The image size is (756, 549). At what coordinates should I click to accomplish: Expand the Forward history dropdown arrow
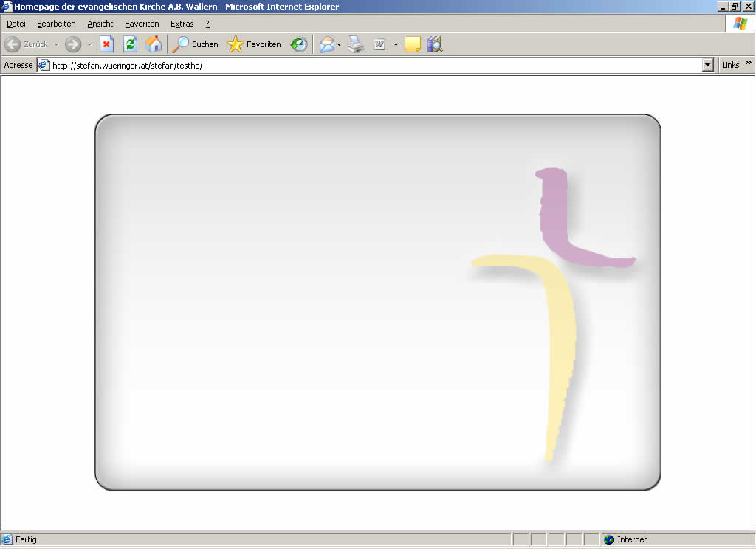click(x=89, y=44)
